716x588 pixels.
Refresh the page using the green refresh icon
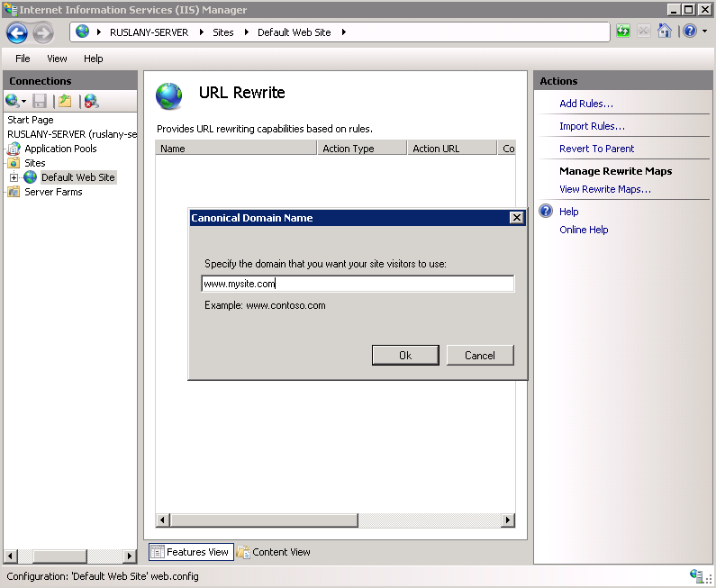(x=623, y=31)
